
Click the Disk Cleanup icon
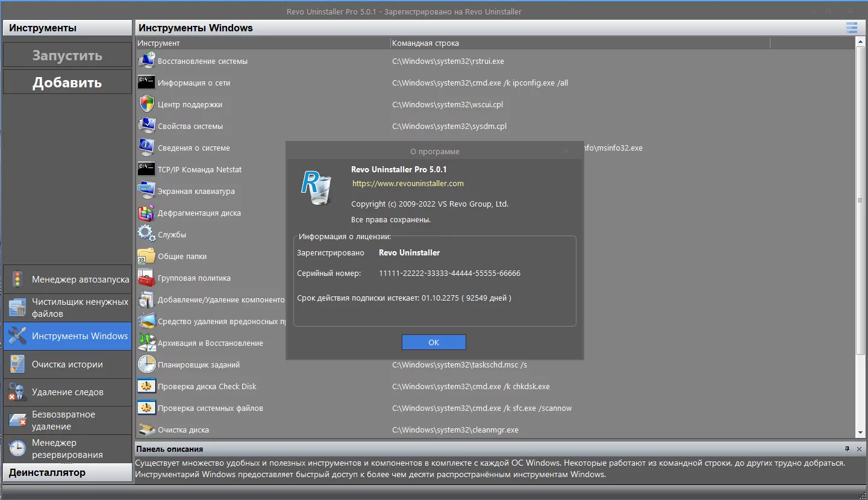point(146,430)
